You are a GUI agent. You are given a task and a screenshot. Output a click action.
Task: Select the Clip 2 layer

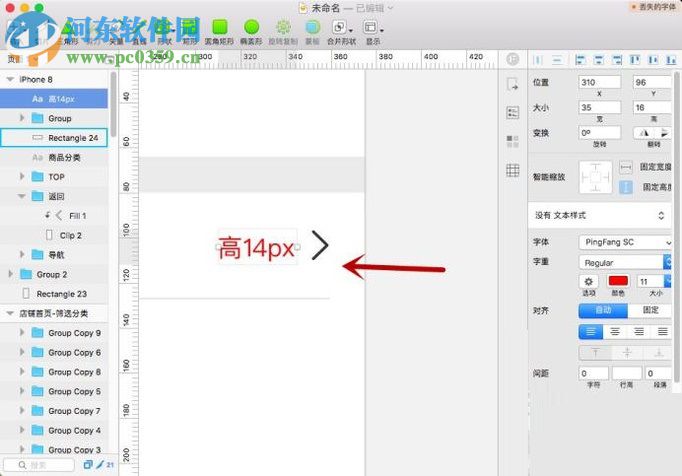54,235
